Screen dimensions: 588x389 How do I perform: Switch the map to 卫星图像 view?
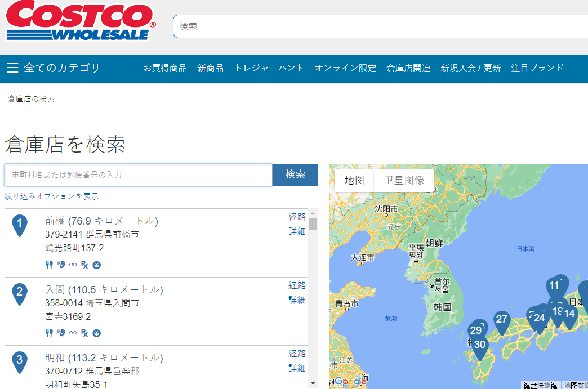click(404, 180)
